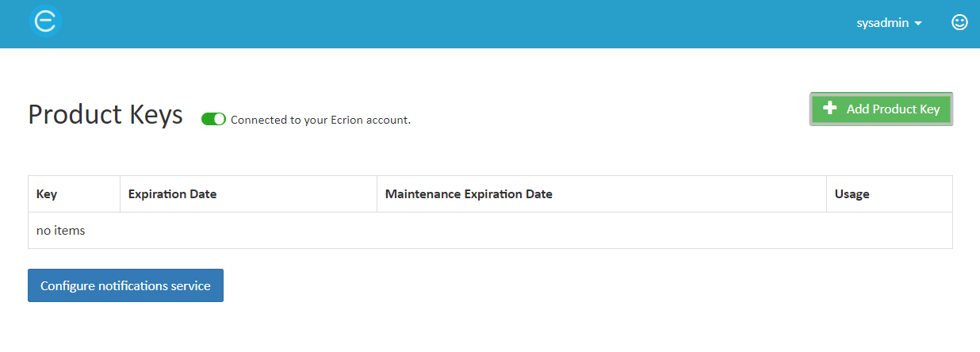This screenshot has width=980, height=352.
Task: Click the 'no items' table row
Action: coord(490,231)
